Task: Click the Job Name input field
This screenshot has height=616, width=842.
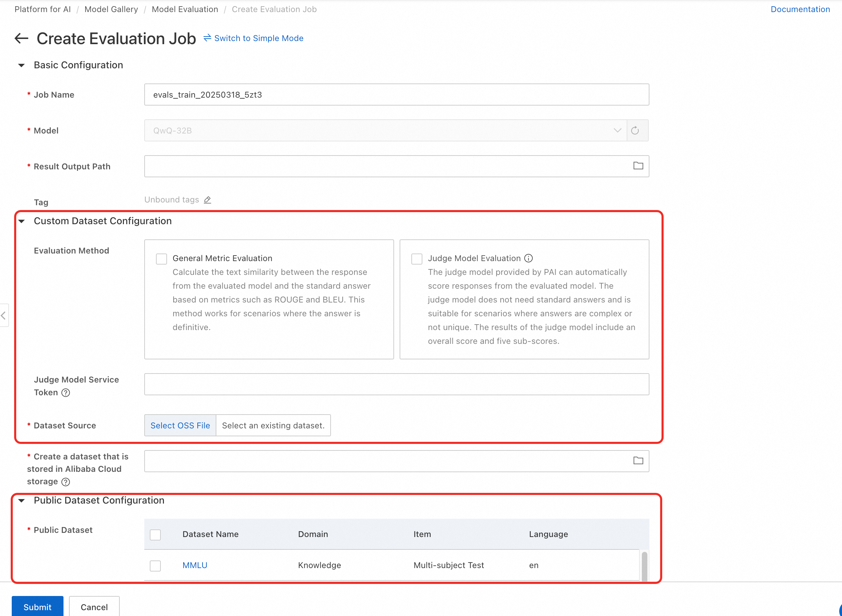Action: pyautogui.click(x=396, y=95)
